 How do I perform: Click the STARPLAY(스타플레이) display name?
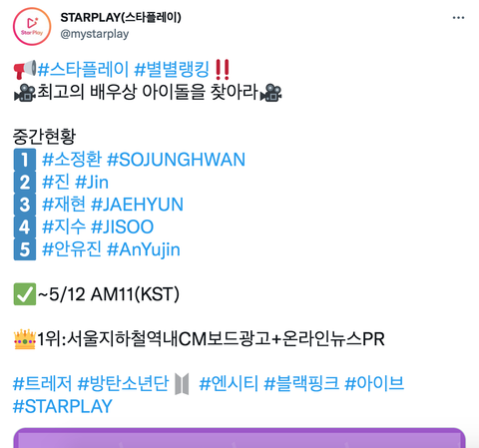click(x=121, y=17)
